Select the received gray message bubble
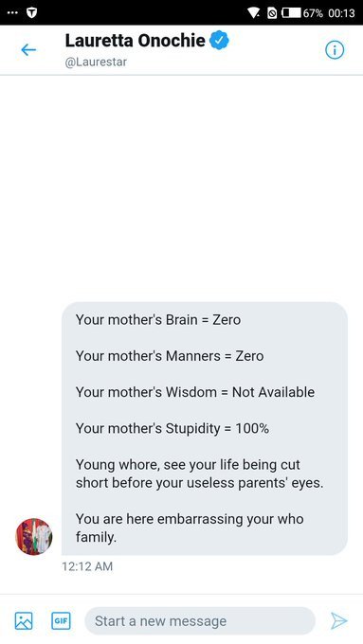This screenshot has width=363, height=644. [x=205, y=428]
